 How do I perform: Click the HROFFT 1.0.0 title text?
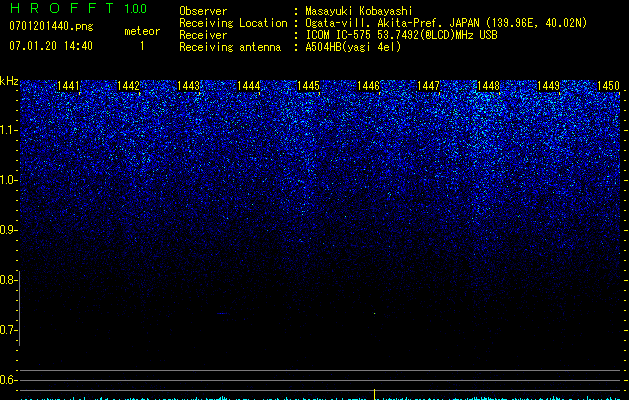coord(79,8)
